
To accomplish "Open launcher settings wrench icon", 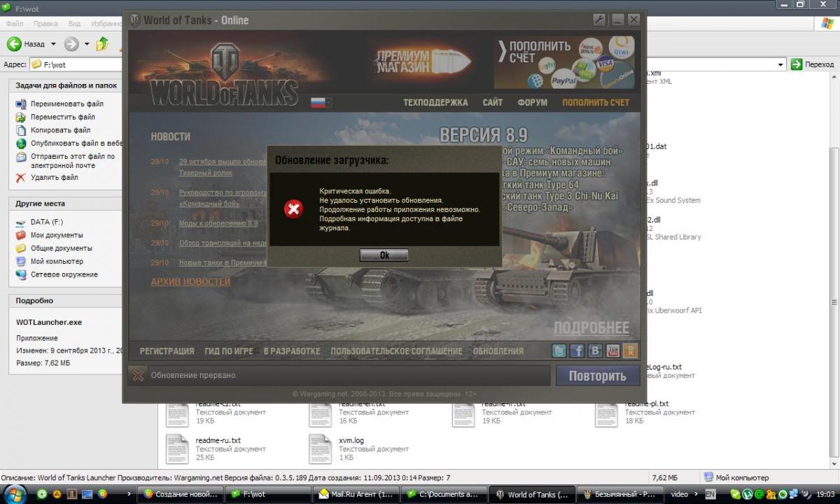I will pos(598,20).
